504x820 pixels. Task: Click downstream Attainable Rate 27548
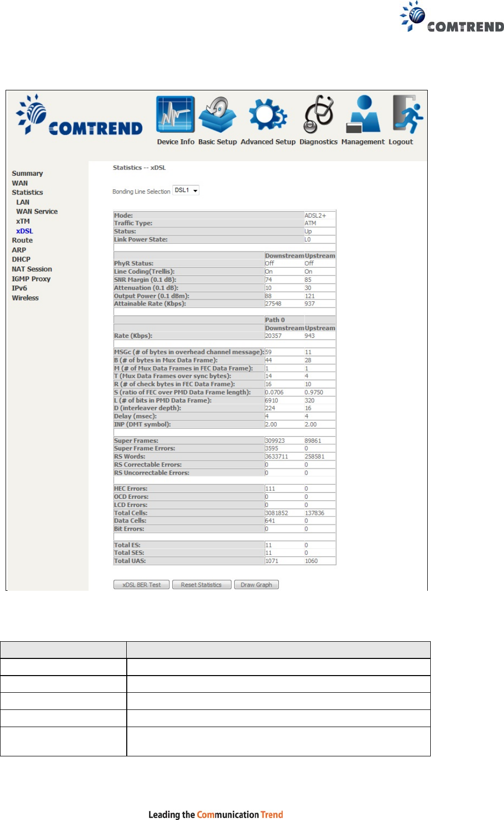pos(273,304)
